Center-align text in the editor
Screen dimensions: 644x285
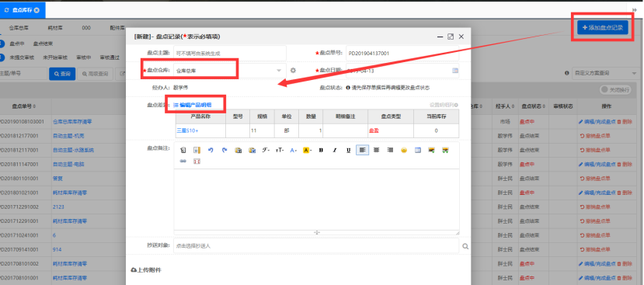376,151
